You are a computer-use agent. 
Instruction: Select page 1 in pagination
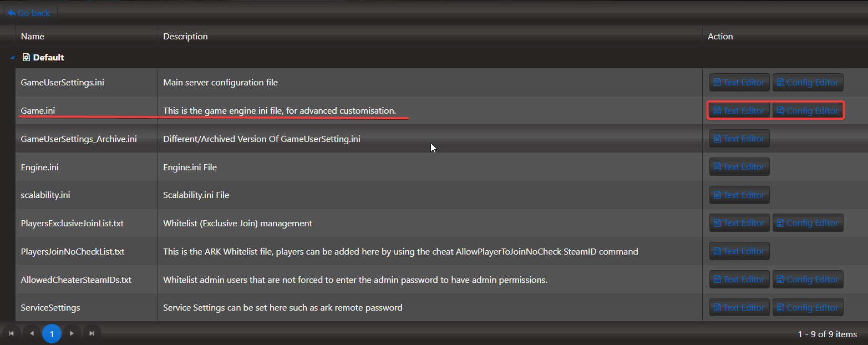(x=52, y=334)
